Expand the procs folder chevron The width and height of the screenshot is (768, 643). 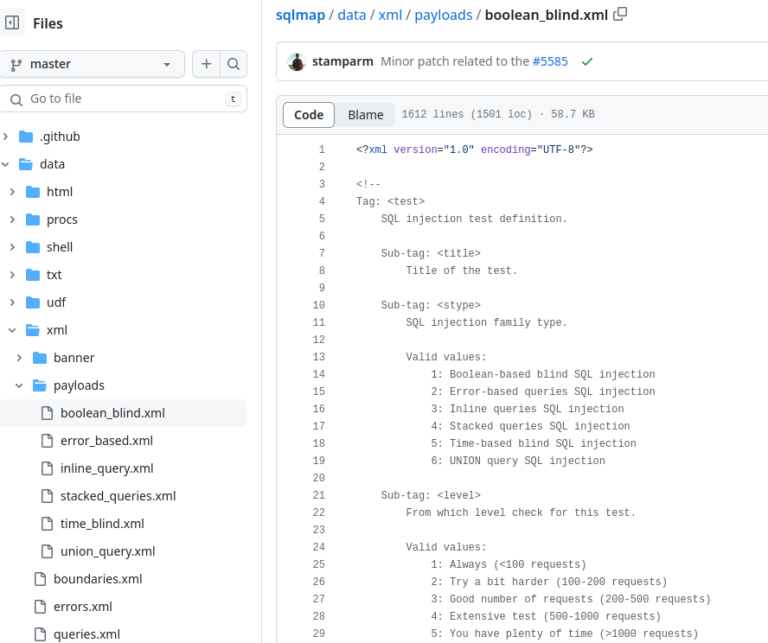point(12,219)
